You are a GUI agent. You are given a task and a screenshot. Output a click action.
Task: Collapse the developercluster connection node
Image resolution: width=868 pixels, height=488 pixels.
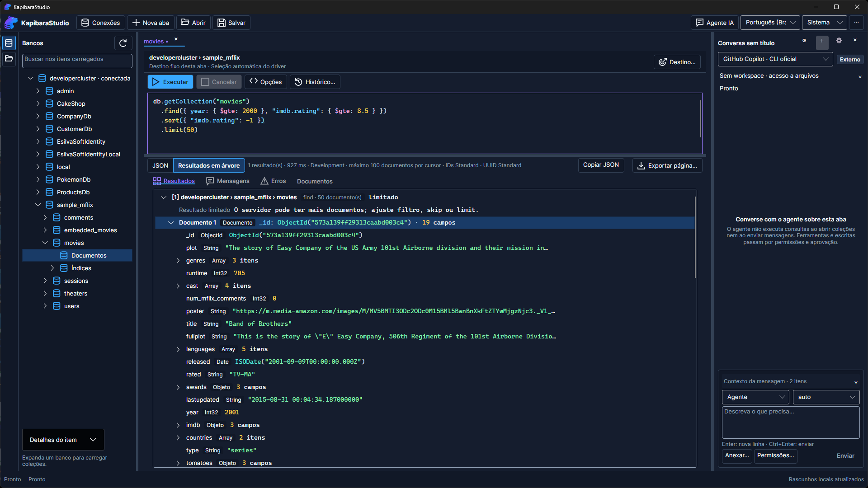pyautogui.click(x=31, y=78)
